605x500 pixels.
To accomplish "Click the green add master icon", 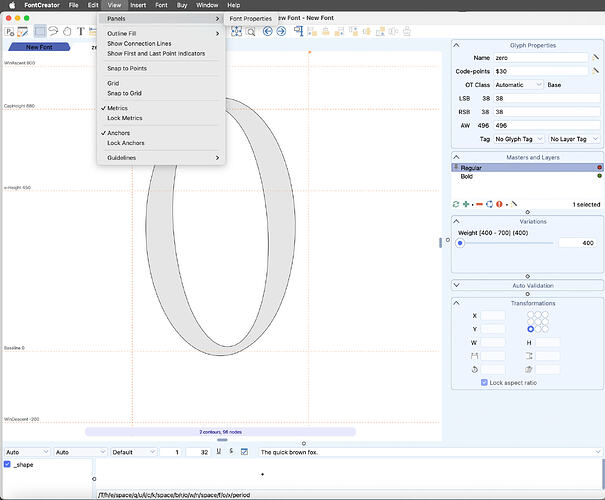I will click(x=466, y=204).
